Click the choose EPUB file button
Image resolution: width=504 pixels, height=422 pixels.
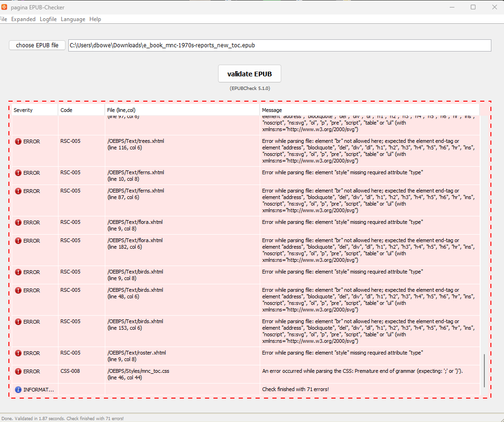(x=37, y=45)
